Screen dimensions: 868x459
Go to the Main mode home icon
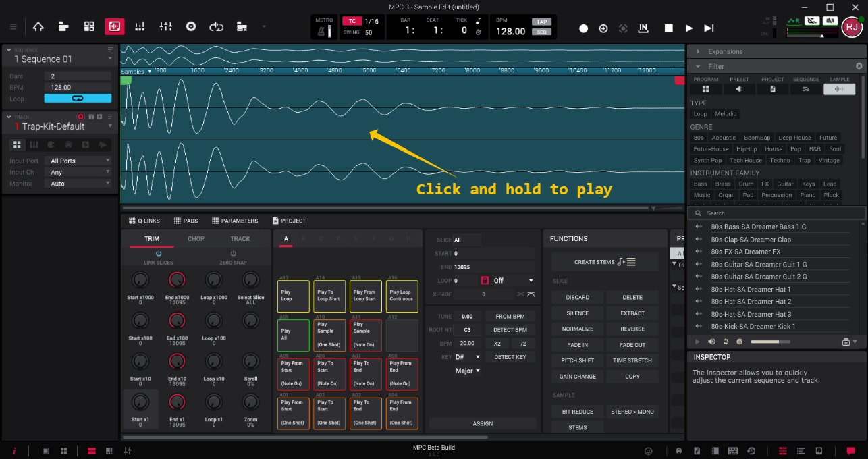38,26
